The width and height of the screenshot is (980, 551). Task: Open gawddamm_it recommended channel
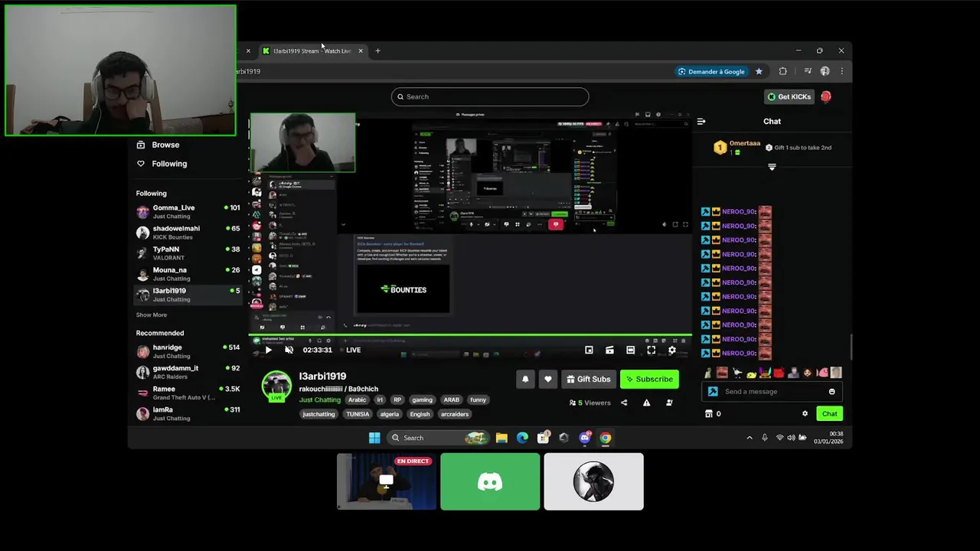(188, 372)
